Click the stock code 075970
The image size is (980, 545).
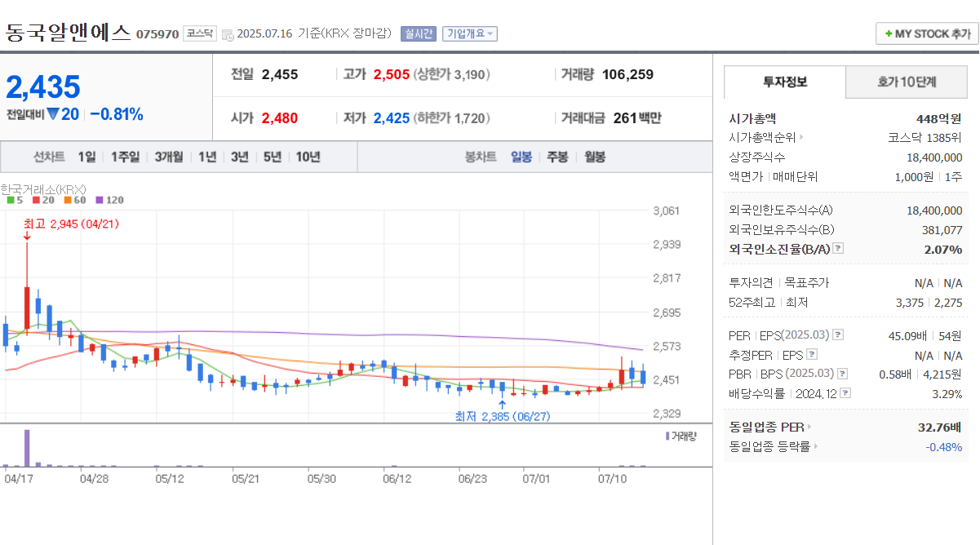click(157, 34)
